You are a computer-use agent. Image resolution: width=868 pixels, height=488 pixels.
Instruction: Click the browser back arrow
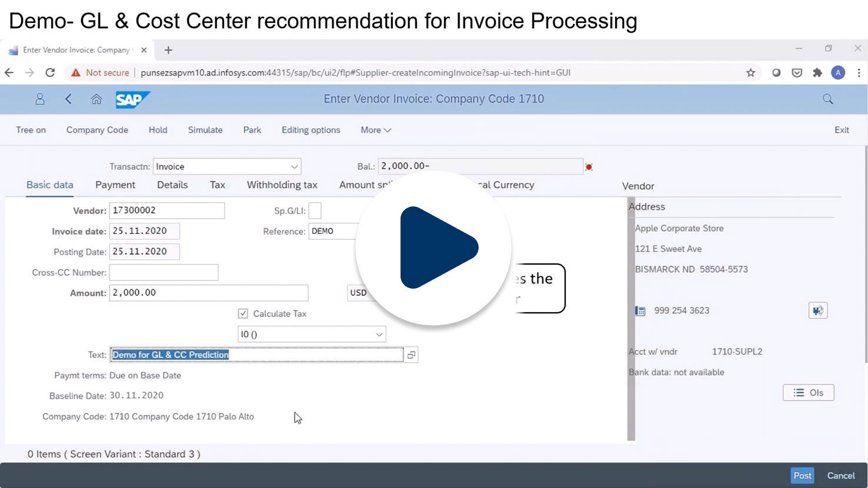click(x=9, y=73)
